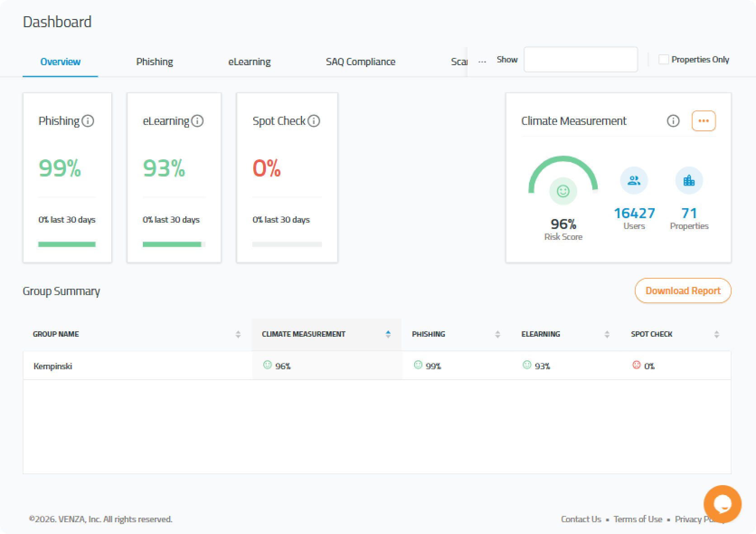Sort table by Climate Measurement column
The image size is (756, 534).
click(x=387, y=334)
